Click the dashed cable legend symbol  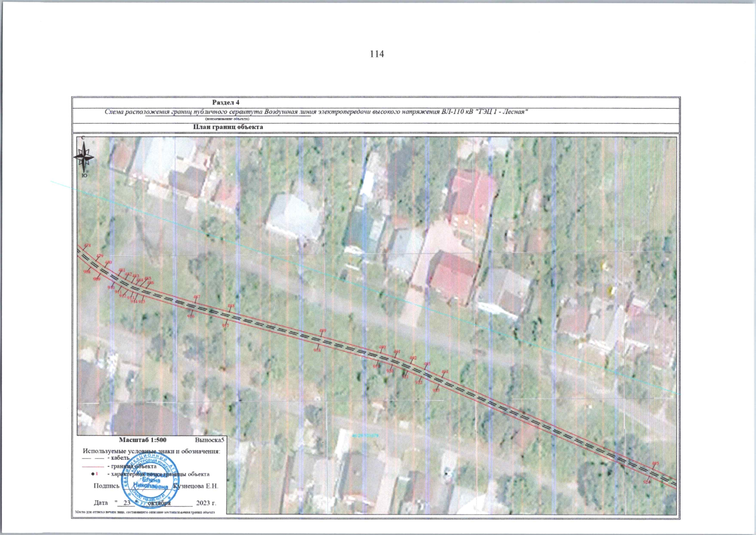point(93,458)
